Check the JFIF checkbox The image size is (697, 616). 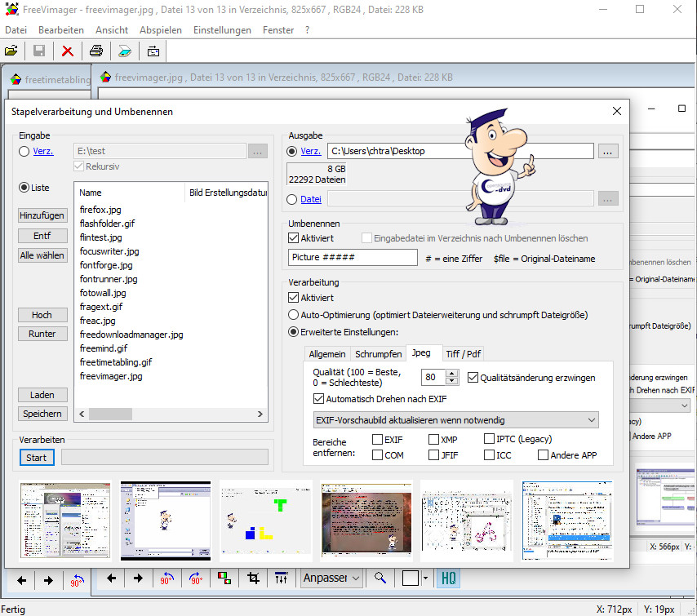(x=434, y=455)
